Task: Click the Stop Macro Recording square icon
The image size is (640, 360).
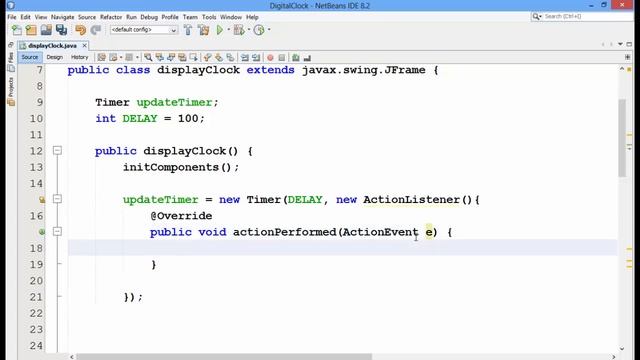Action: tap(282, 58)
